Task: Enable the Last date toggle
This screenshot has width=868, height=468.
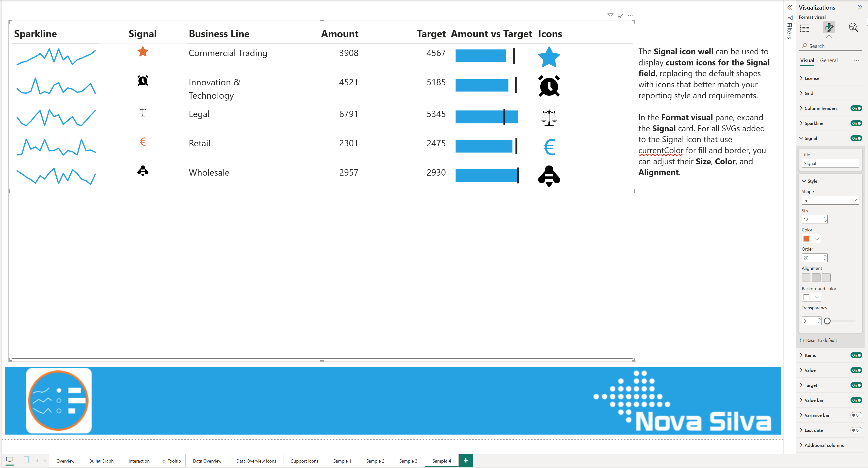Action: [x=856, y=430]
